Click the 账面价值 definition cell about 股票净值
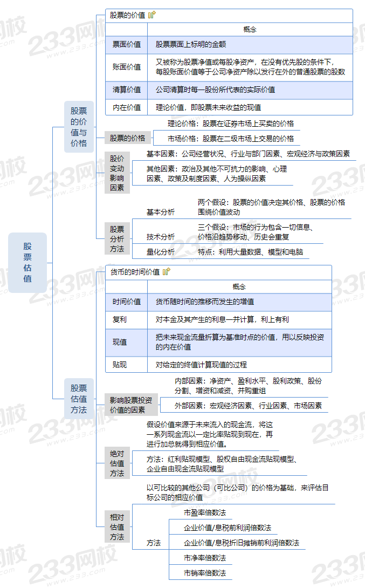The height and width of the screenshot is (588, 365). click(x=250, y=67)
